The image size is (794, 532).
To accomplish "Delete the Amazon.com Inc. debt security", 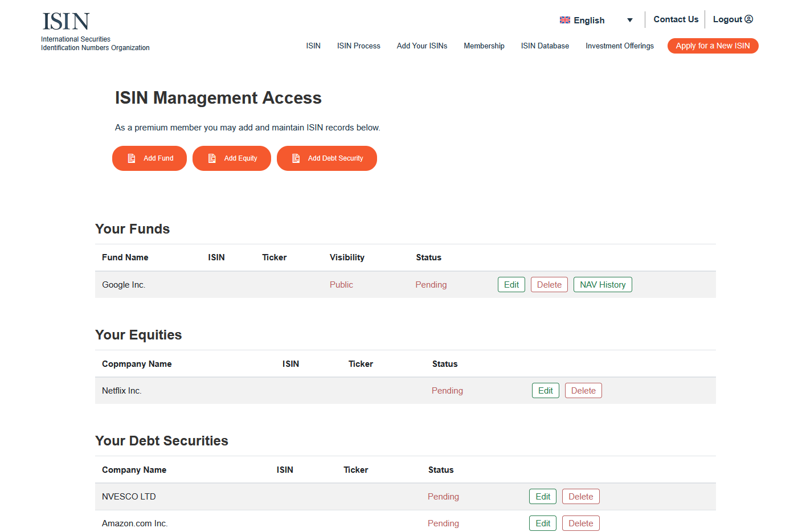I will pos(581,523).
